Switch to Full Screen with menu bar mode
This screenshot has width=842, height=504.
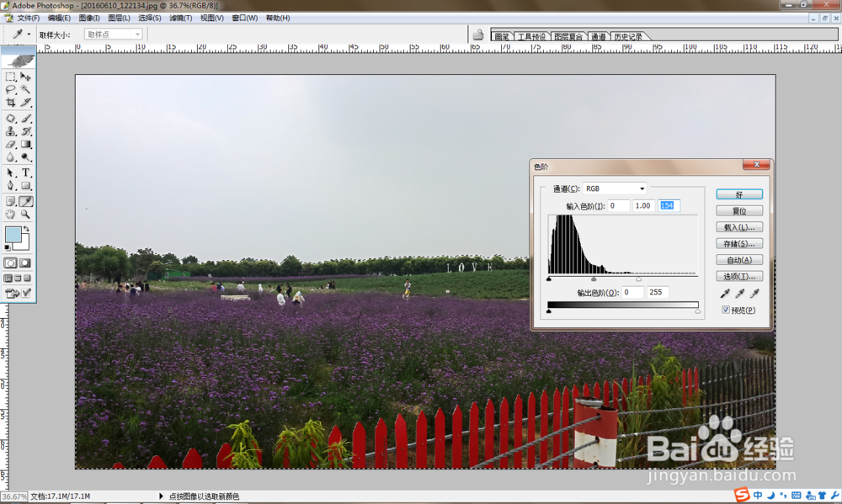(18, 278)
